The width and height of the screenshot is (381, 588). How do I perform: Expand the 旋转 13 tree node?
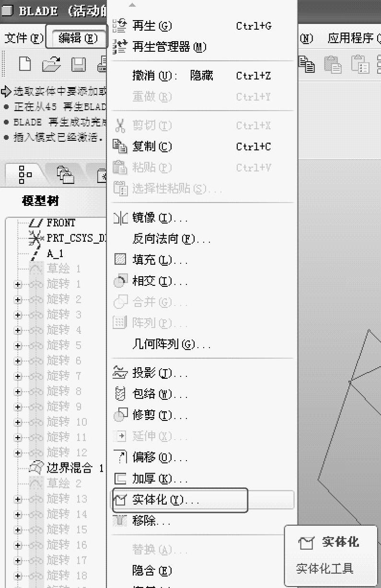18,499
